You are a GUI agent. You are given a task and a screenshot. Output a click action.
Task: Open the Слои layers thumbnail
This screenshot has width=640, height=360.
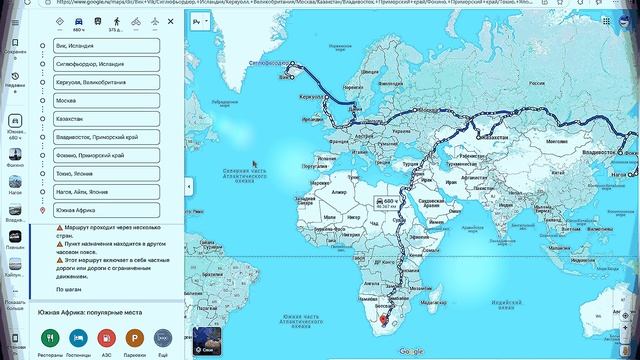207,341
